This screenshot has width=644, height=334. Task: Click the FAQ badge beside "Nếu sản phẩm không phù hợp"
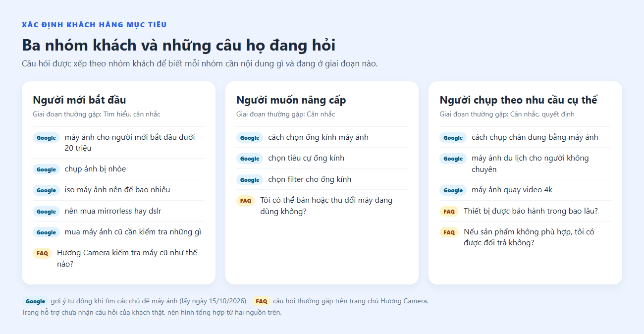click(x=449, y=232)
